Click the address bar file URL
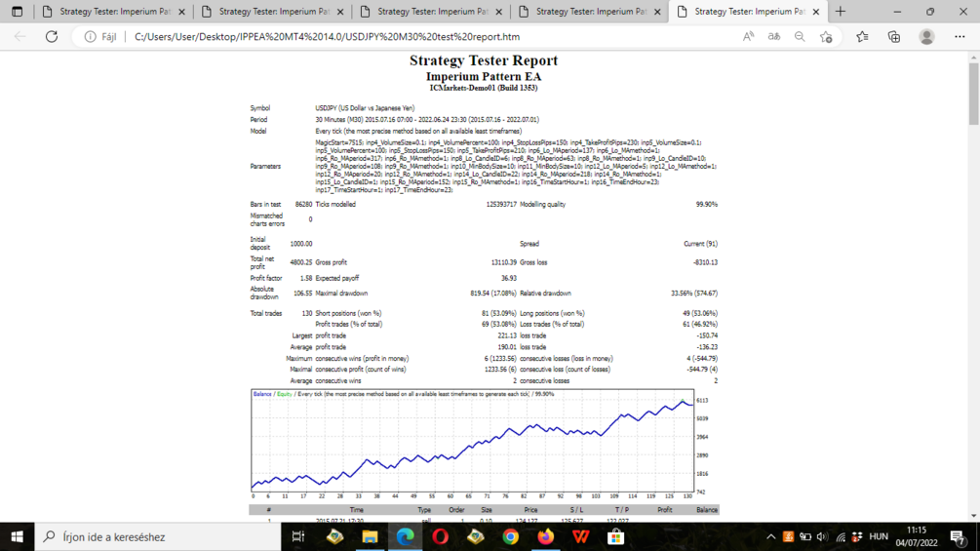Screen dimensions: 980x551 327,37
